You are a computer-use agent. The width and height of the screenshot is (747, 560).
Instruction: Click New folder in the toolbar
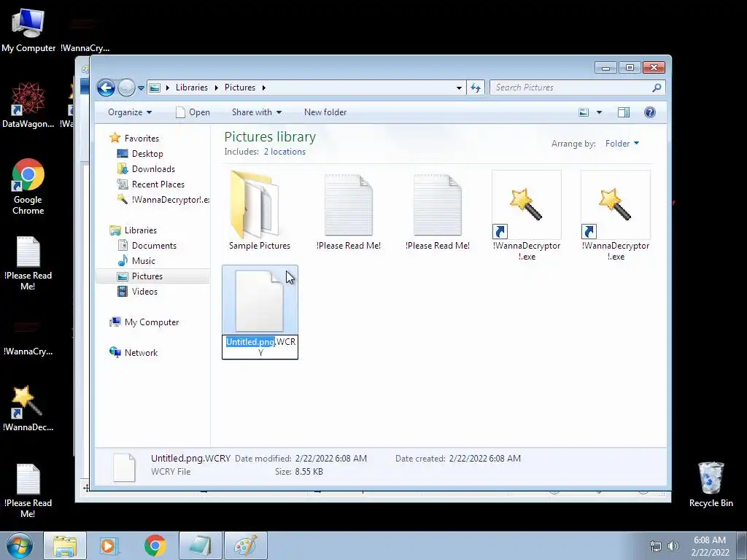325,112
